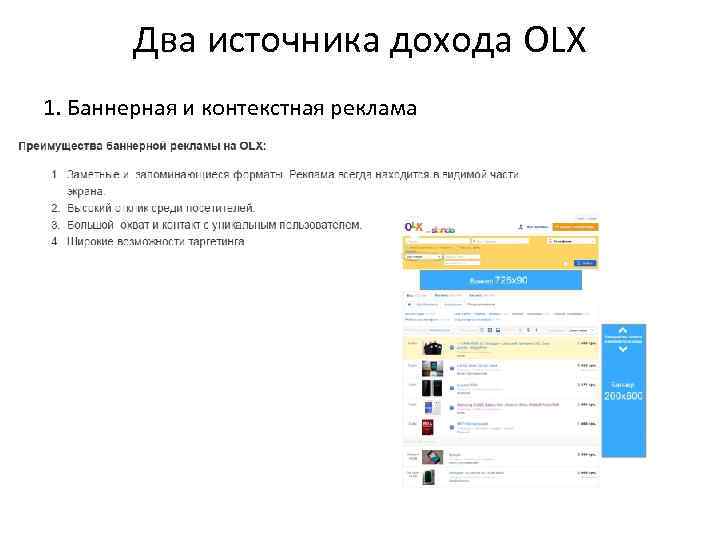Click the favorite icon on the highlighted listing
The width and height of the screenshot is (720, 540).
tap(452, 348)
